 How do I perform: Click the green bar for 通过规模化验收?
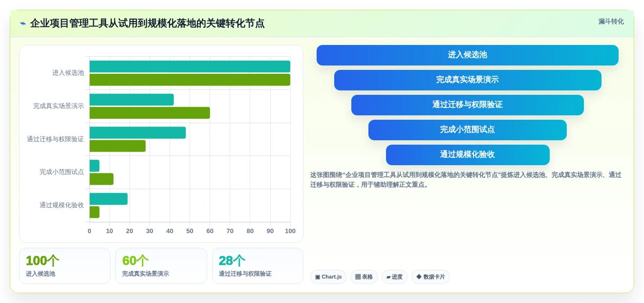(x=94, y=212)
